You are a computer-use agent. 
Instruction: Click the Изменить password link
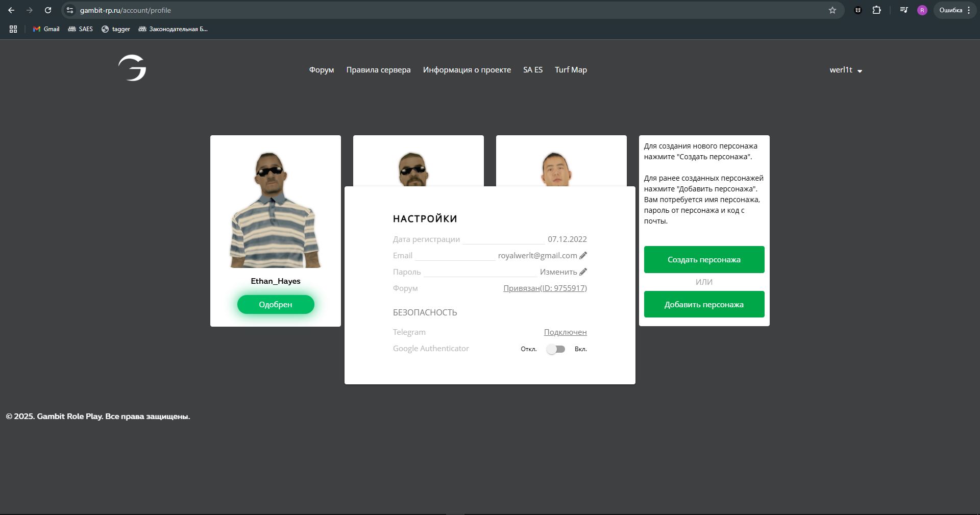[x=558, y=272]
